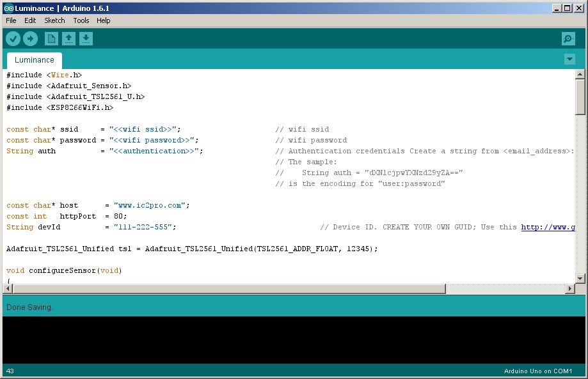Open the Tools menu
The height and width of the screenshot is (379, 588).
(x=81, y=20)
